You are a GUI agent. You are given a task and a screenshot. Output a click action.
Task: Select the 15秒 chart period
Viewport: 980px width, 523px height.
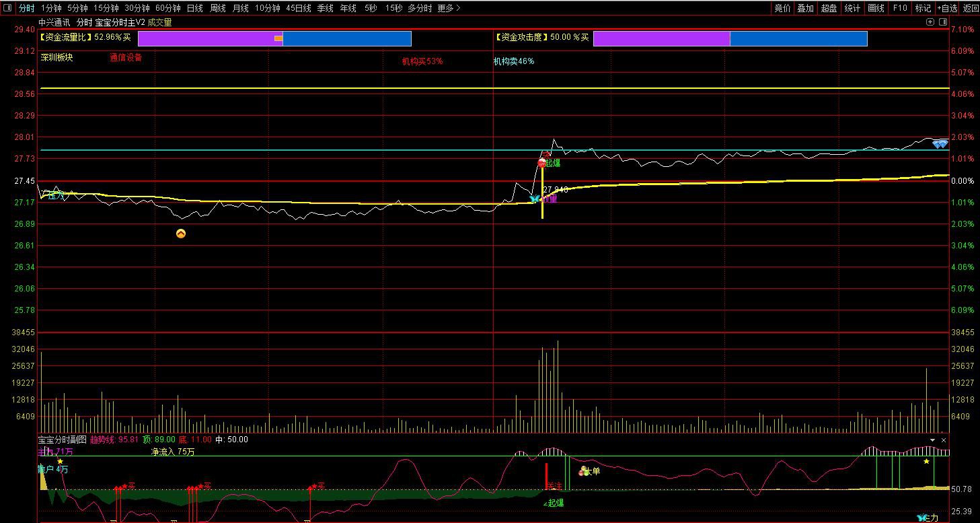click(393, 8)
